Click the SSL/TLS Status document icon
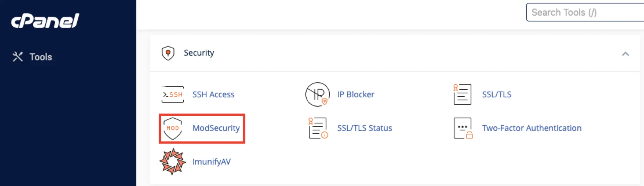This screenshot has height=186, width=644. click(x=318, y=128)
